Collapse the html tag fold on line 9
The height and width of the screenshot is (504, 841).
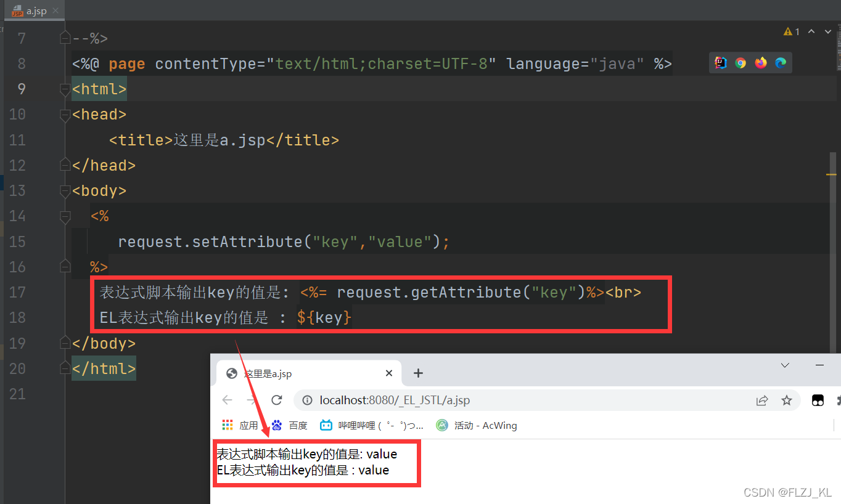[x=65, y=89]
